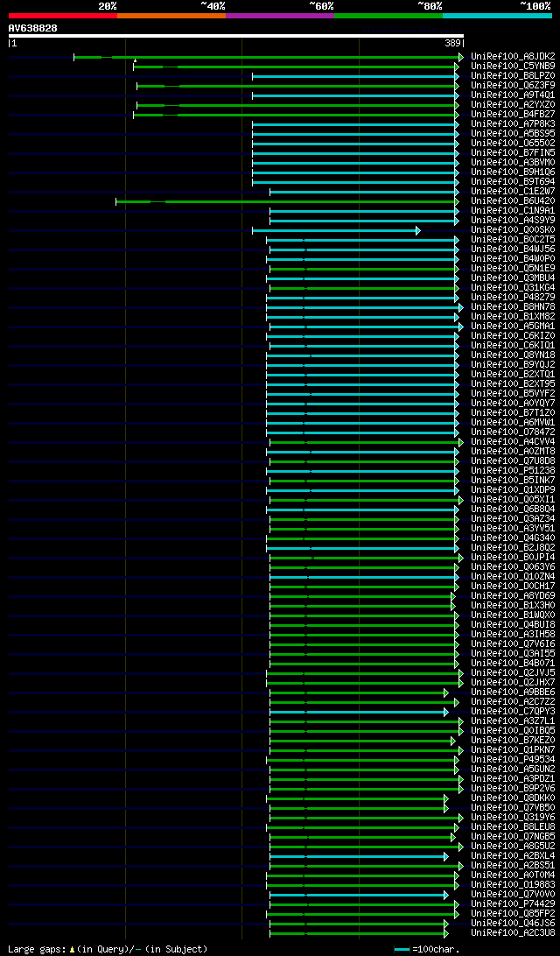Screen dimensions: 560x956
Task: Select the UniRef100_A3IH58 label
Action: [513, 634]
